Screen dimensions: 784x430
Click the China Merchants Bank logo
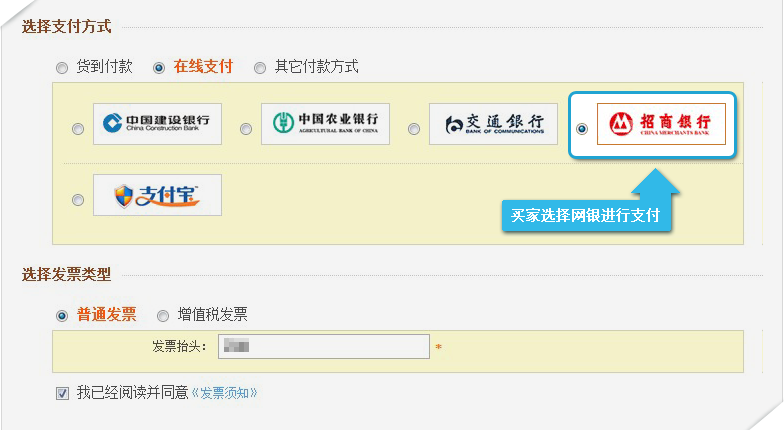662,124
